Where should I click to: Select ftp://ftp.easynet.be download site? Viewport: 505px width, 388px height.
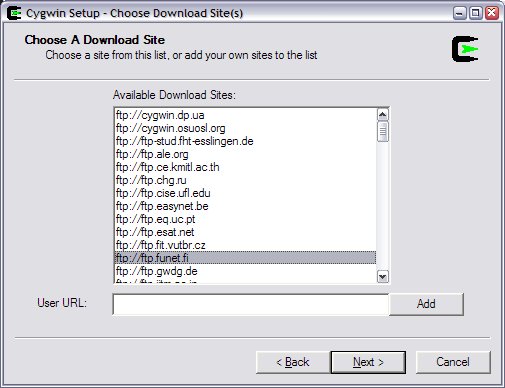tap(245, 206)
